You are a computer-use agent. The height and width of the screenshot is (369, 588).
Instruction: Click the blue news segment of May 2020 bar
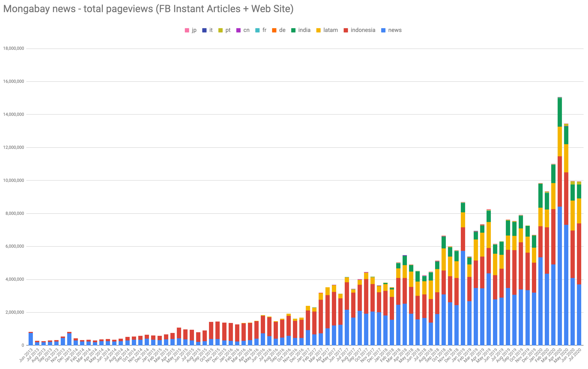pos(566,285)
